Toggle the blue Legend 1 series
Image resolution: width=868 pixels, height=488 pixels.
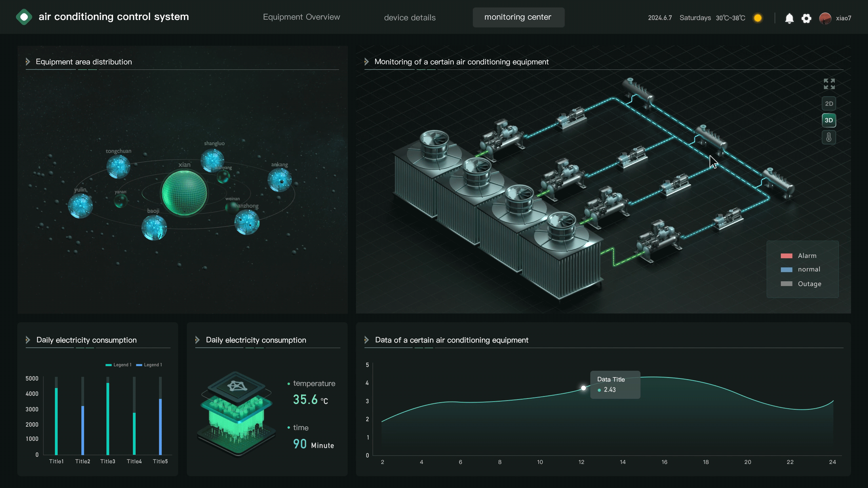click(149, 365)
